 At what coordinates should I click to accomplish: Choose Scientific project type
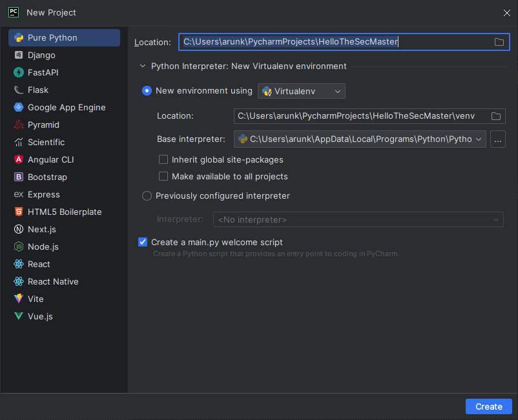[x=64, y=142]
